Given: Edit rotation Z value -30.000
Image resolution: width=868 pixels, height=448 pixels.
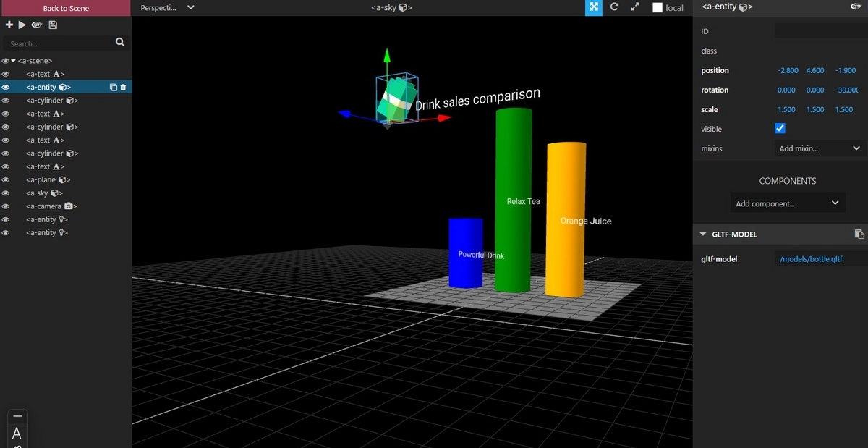Looking at the screenshot, I should (x=845, y=90).
